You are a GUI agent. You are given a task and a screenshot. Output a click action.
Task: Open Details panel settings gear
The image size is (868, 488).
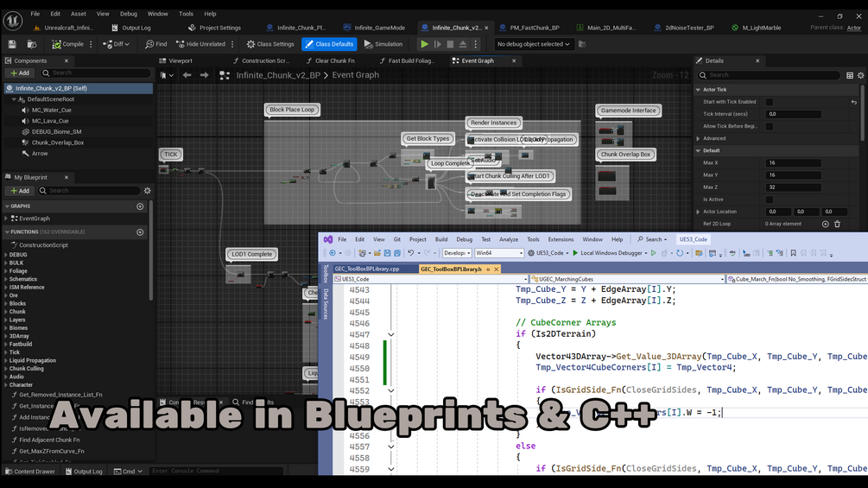pyautogui.click(x=861, y=75)
